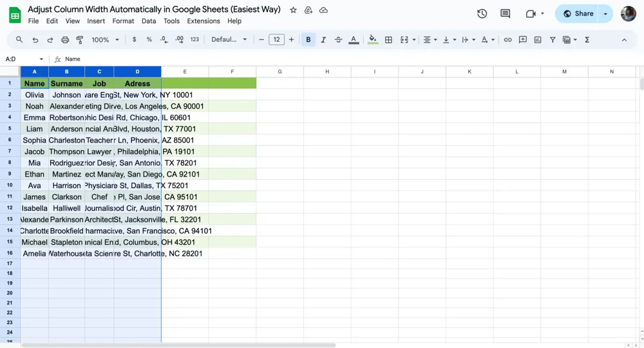Toggle italic formatting
This screenshot has height=348, width=644.
[323, 40]
